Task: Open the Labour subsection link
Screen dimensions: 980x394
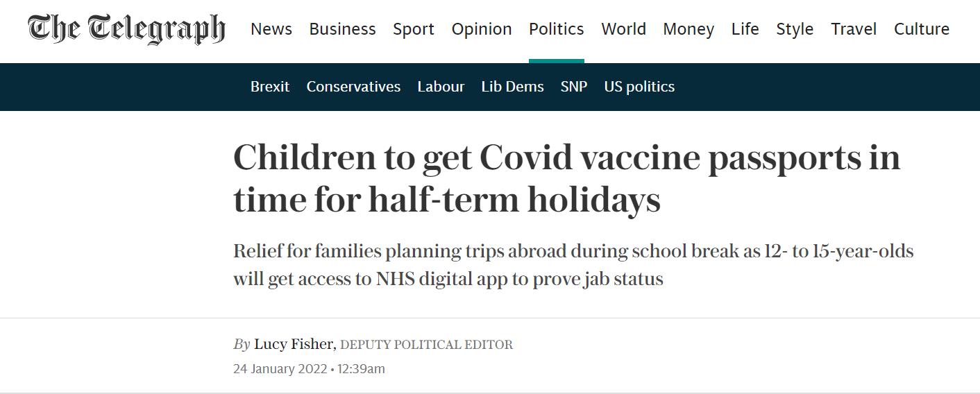Action: (441, 87)
